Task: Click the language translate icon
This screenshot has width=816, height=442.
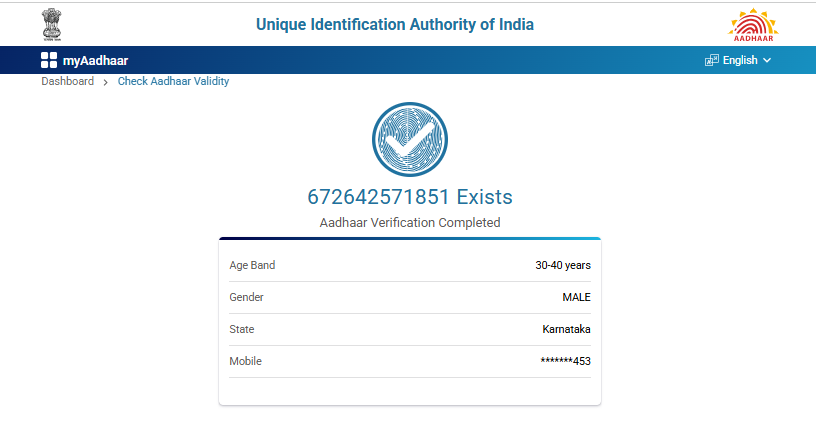Action: pyautogui.click(x=711, y=60)
